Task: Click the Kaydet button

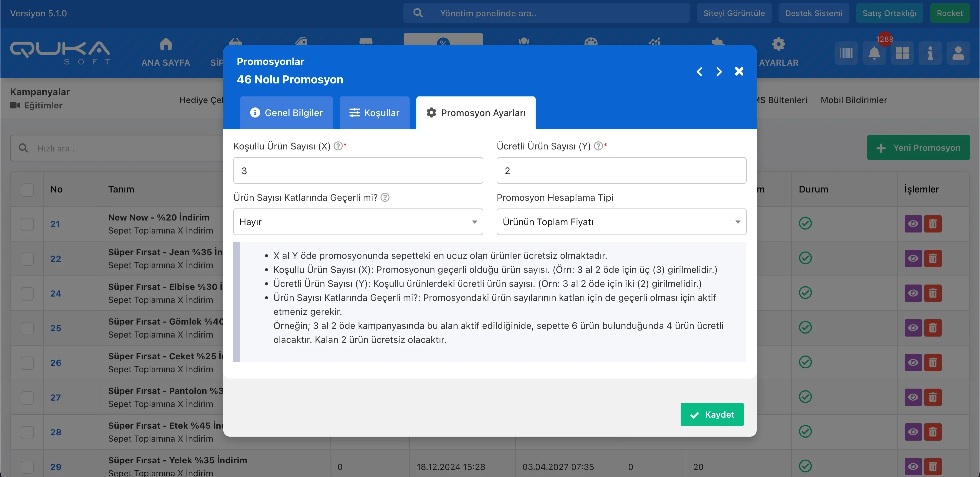Action: click(712, 415)
